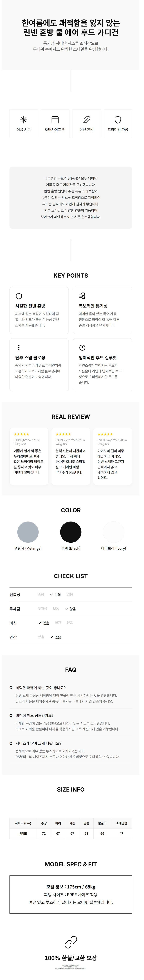Select the checked 보통 option for 신축성

pyautogui.click(x=55, y=595)
